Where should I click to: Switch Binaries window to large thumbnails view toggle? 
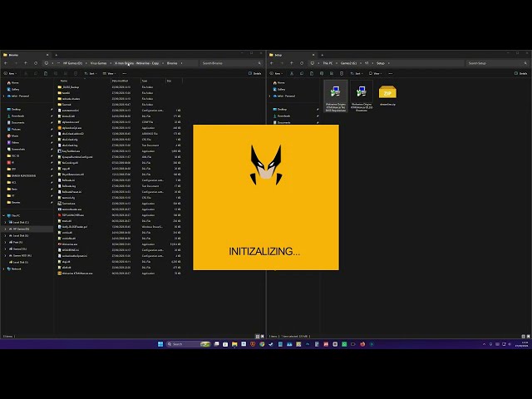[x=263, y=336]
